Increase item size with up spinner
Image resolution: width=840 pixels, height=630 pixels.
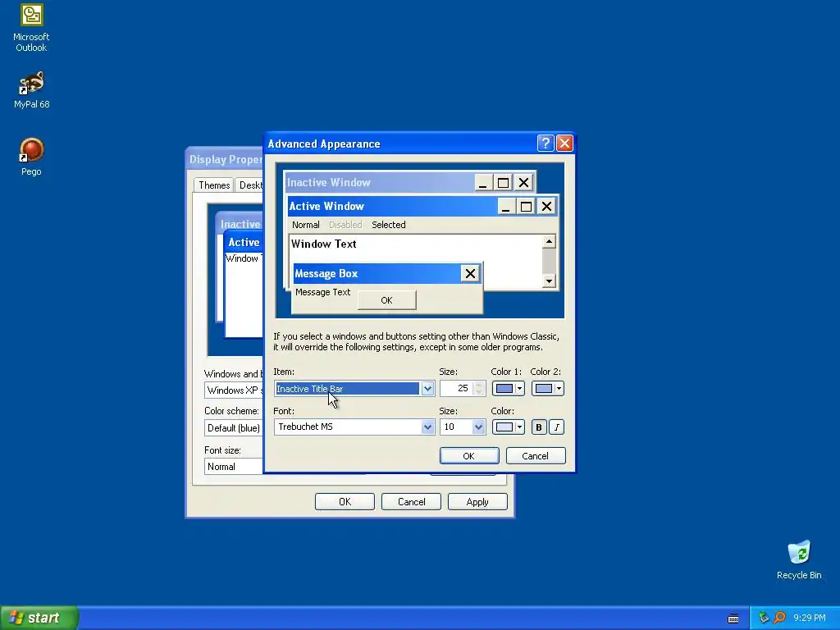pyautogui.click(x=479, y=385)
